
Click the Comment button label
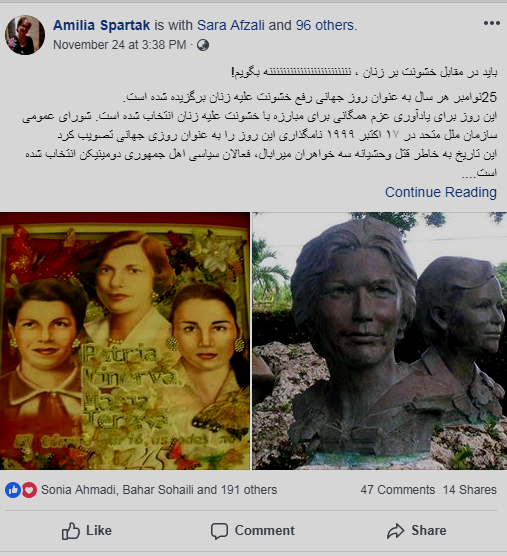[x=264, y=531]
